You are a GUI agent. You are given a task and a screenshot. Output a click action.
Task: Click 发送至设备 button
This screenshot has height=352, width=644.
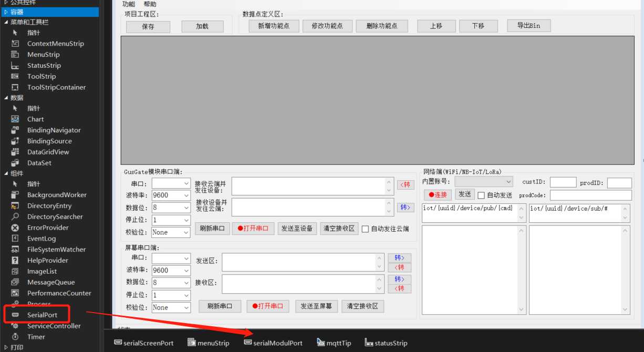pyautogui.click(x=297, y=229)
